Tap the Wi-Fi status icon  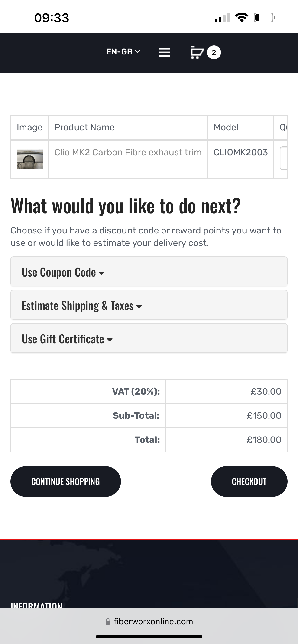241,18
